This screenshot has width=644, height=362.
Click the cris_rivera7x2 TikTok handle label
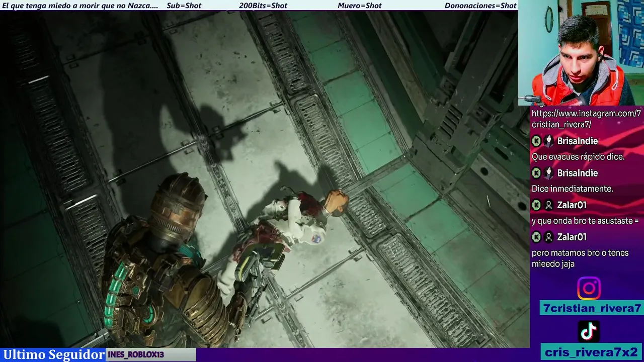coord(591,352)
